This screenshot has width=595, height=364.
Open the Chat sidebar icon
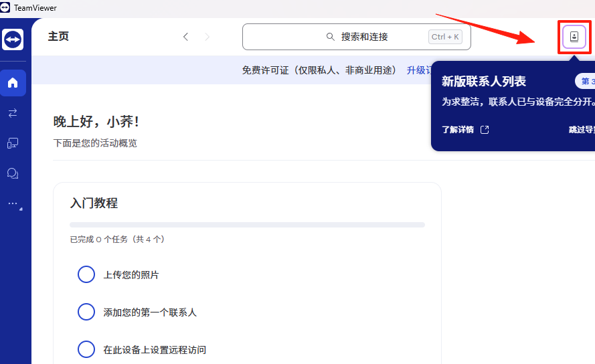13,173
